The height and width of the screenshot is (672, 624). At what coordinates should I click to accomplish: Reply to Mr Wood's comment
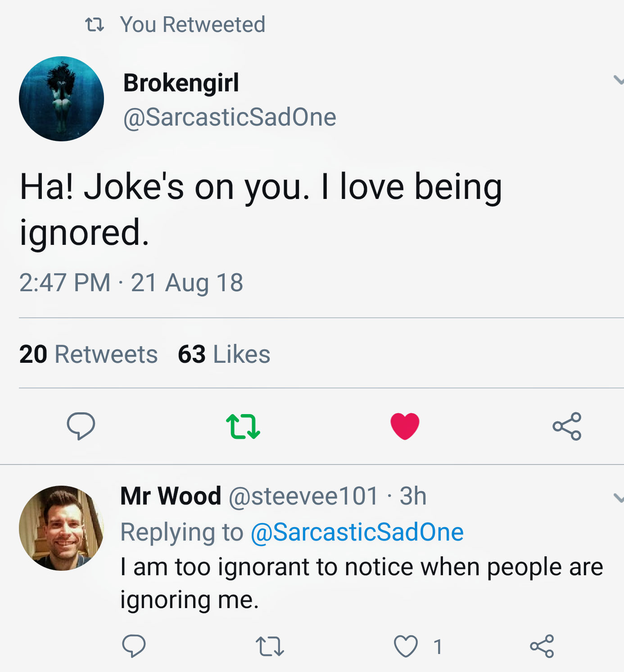click(134, 646)
